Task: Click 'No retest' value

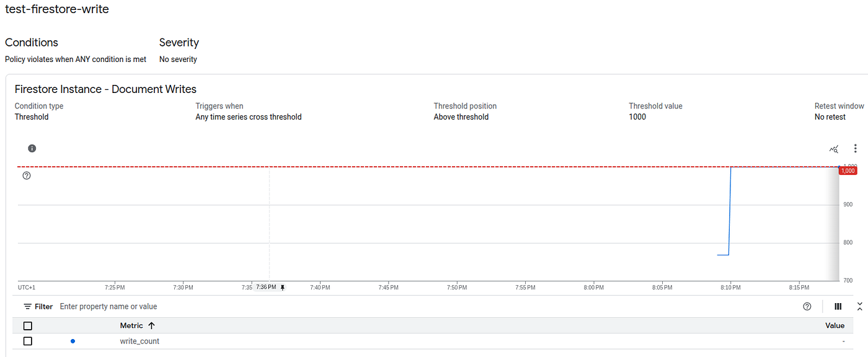Action: [830, 117]
